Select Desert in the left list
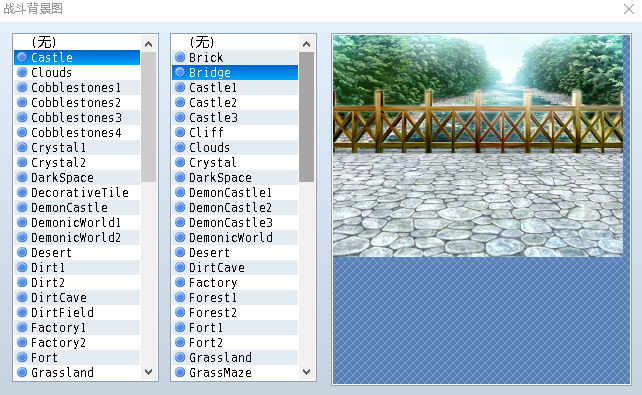This screenshot has height=395, width=642. pyautogui.click(x=77, y=253)
